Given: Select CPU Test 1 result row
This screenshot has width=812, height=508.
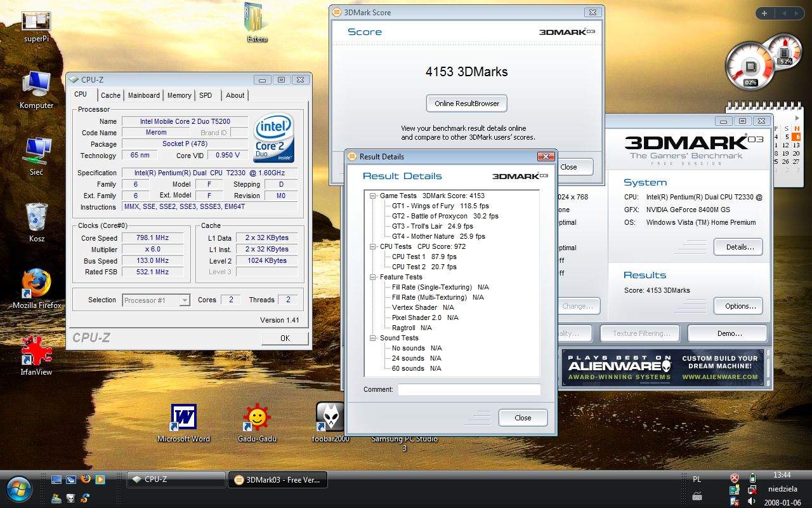Looking at the screenshot, I should pos(424,257).
